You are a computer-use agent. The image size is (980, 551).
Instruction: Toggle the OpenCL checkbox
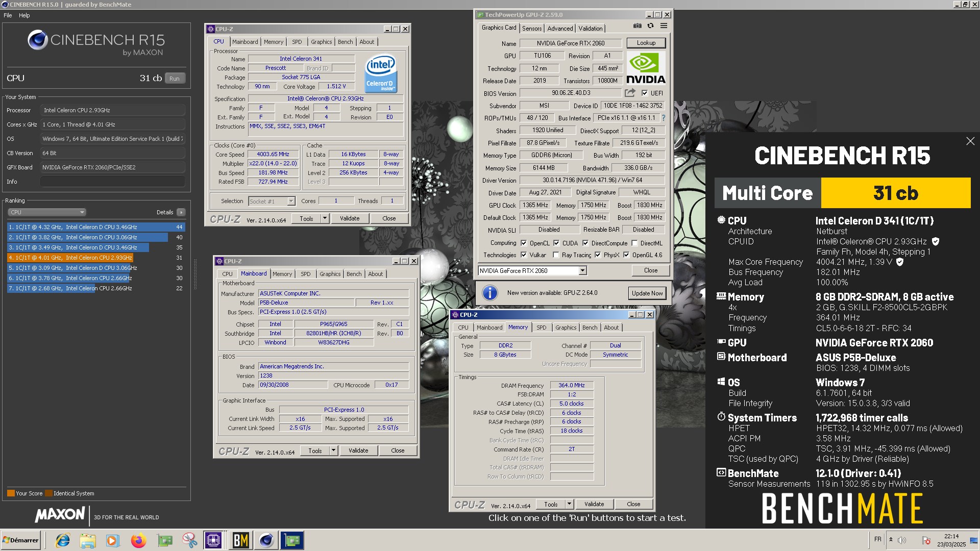pos(524,243)
